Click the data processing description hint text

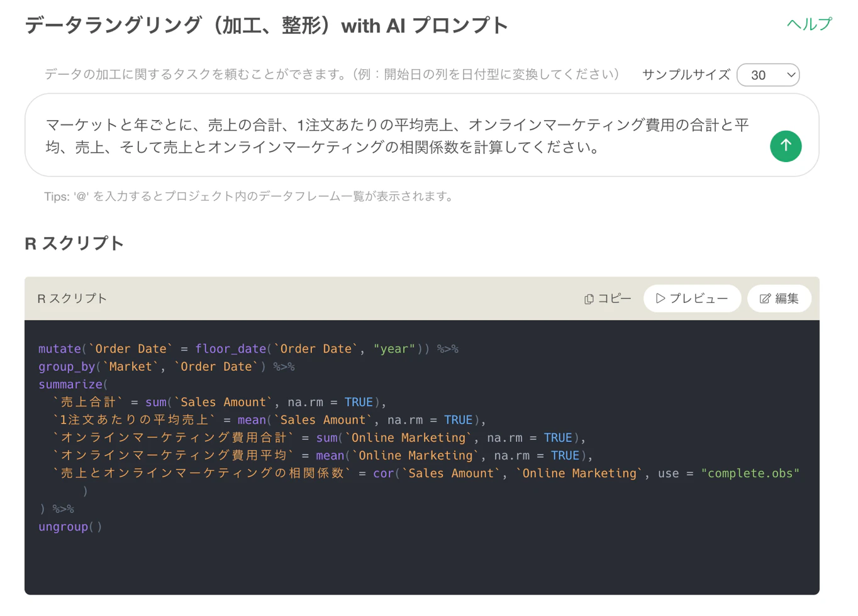point(332,75)
